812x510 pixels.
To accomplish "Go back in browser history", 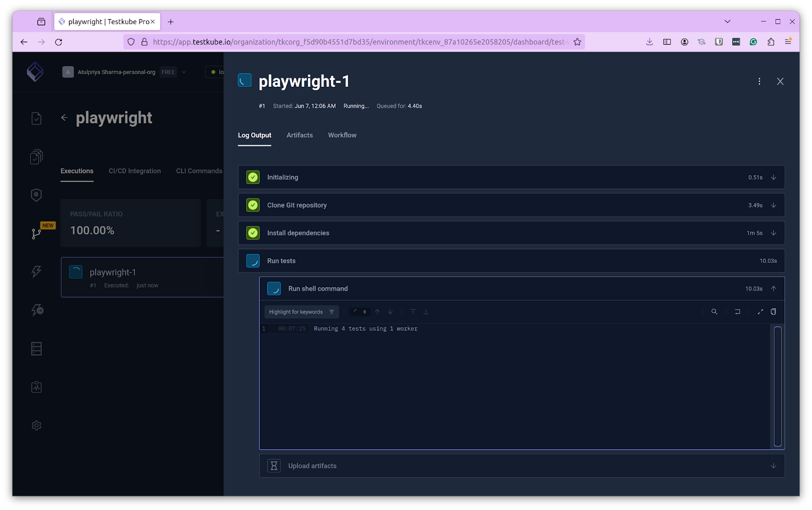I will tap(24, 42).
